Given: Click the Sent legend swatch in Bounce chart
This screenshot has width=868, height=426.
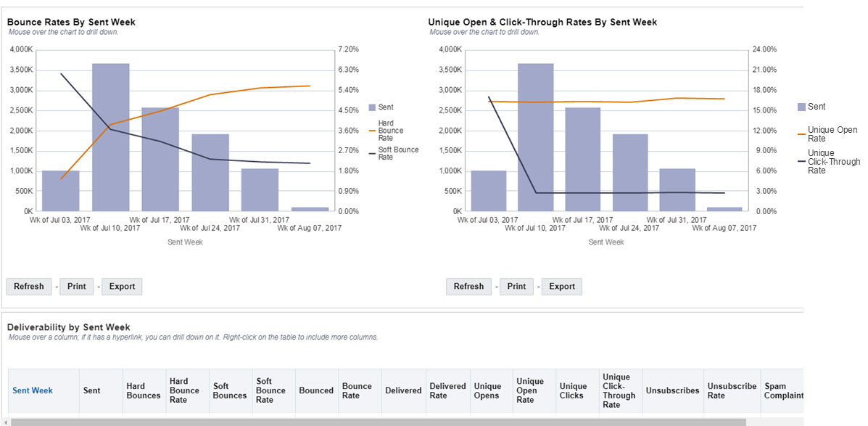Looking at the screenshot, I should (x=373, y=107).
